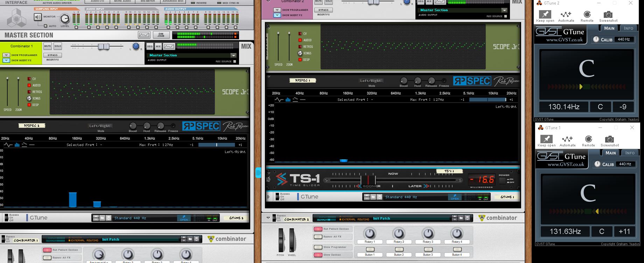The width and height of the screenshot is (644, 263).
Task: Select line display mode icon on RPSPEC 1
Action: pyautogui.click(x=279, y=99)
